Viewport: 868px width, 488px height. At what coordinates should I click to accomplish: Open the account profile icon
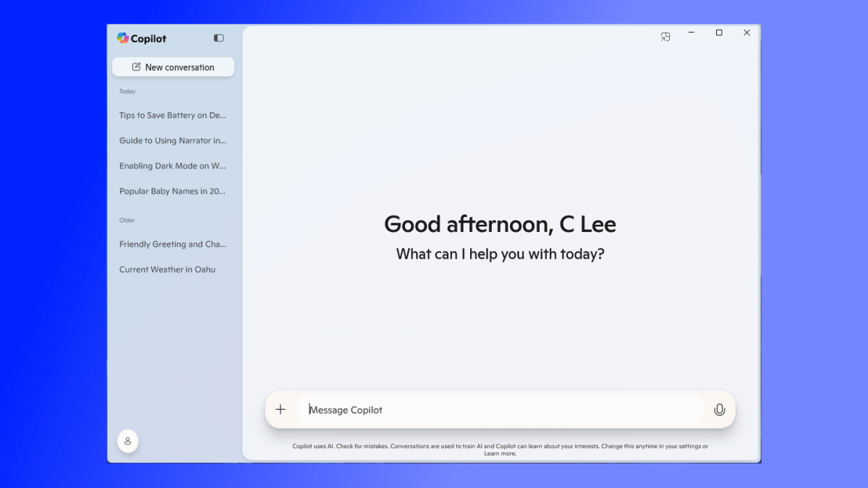click(x=128, y=440)
